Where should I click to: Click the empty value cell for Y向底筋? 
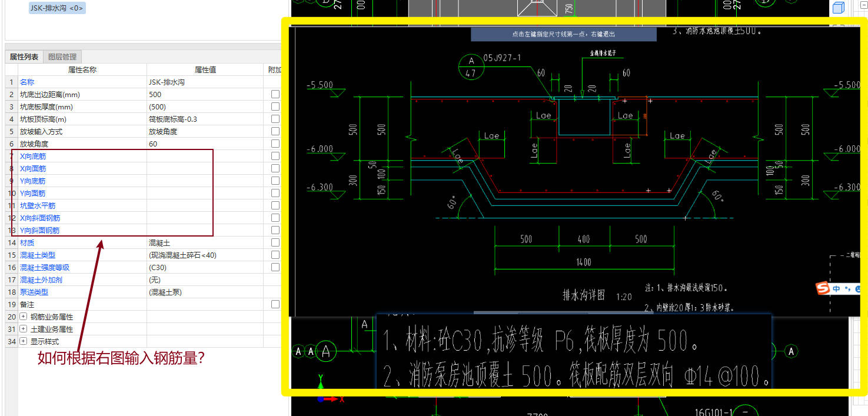205,181
